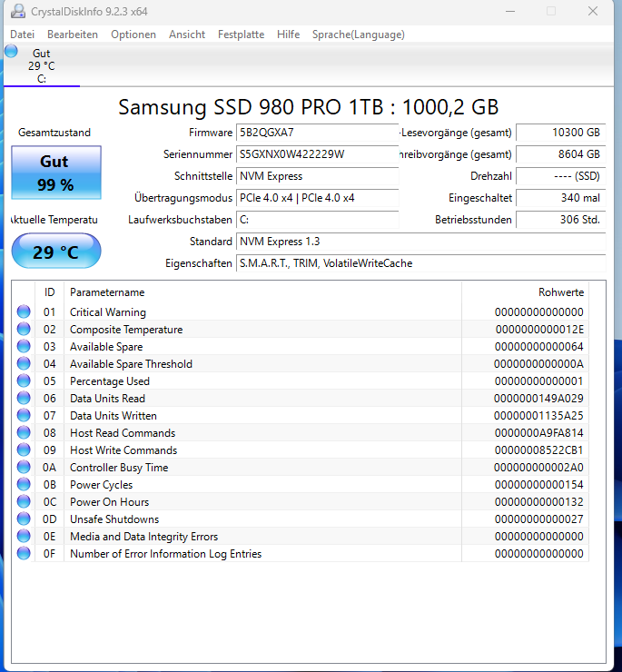Click the total reads value 10300 GB
This screenshot has width=622, height=672.
(x=560, y=133)
